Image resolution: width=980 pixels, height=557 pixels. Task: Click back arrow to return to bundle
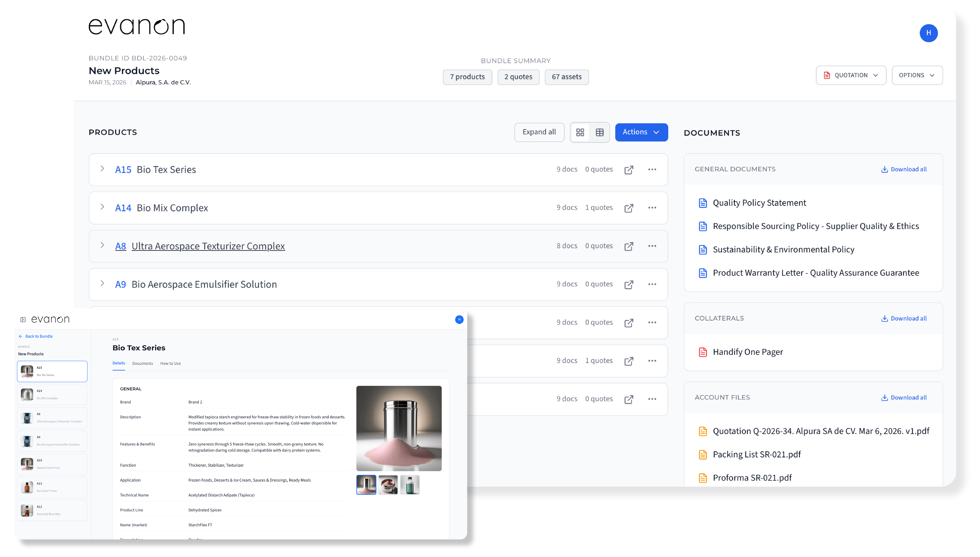(21, 336)
